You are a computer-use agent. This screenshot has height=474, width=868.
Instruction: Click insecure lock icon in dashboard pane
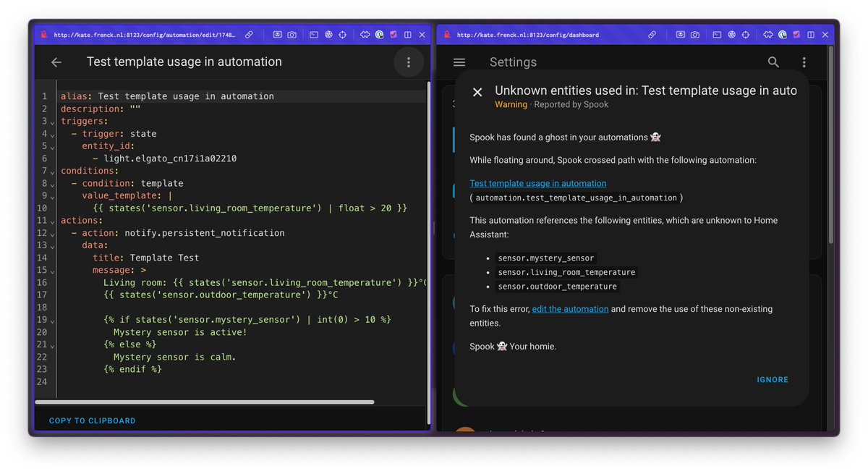448,34
